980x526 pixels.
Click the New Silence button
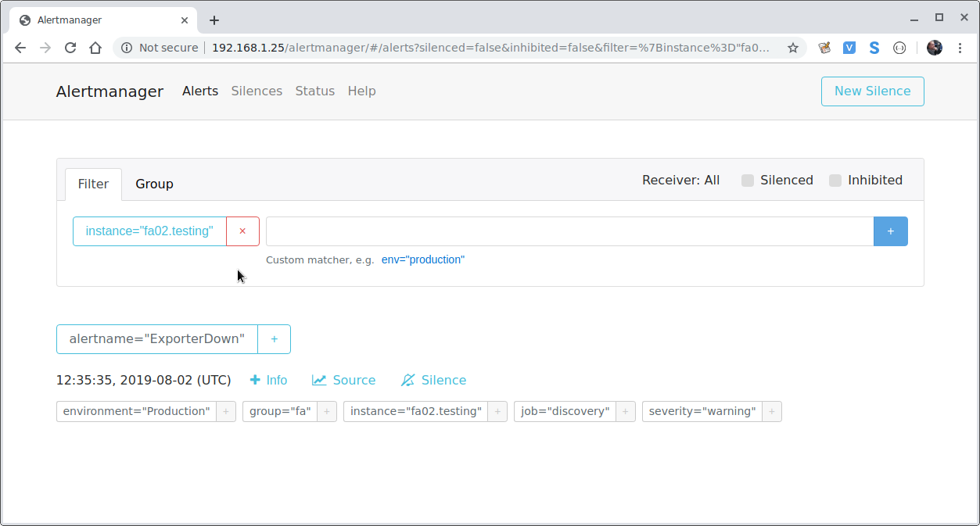click(x=872, y=91)
